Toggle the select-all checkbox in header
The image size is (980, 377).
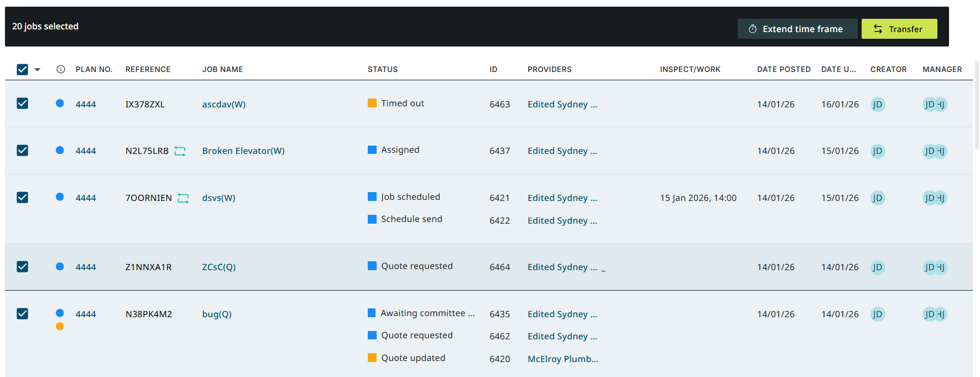tap(22, 69)
